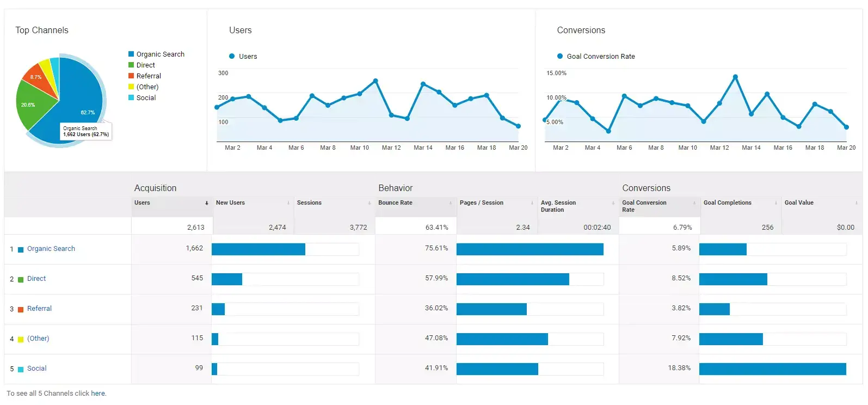The height and width of the screenshot is (405, 868).
Task: Click sort arrow in Sessions column header
Action: click(x=370, y=203)
